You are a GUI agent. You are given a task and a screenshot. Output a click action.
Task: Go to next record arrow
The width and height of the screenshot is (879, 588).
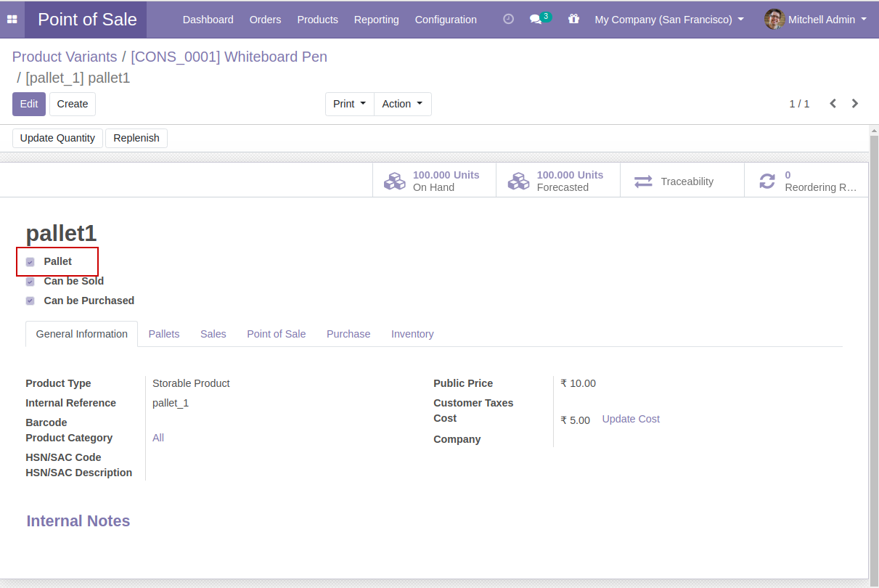pyautogui.click(x=855, y=104)
